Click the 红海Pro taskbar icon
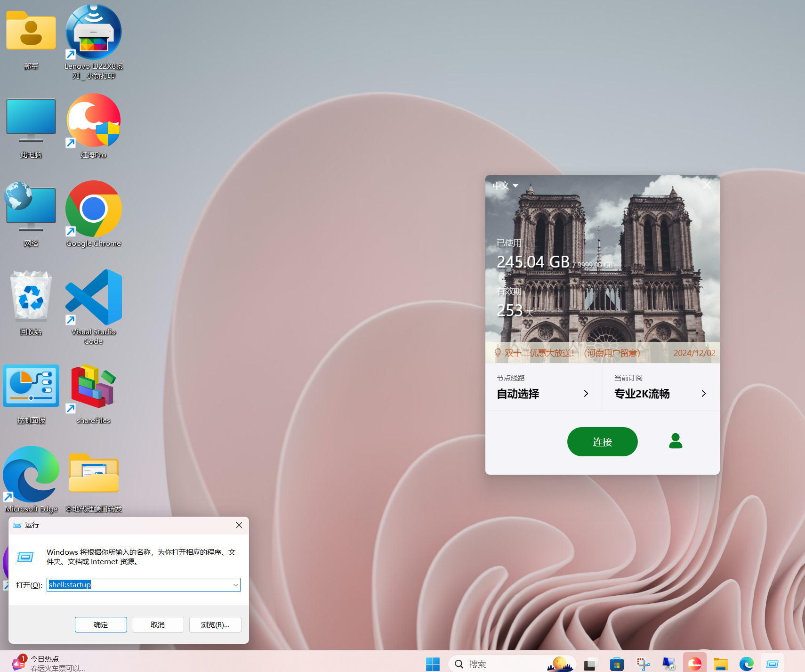This screenshot has width=805, height=672. click(694, 664)
